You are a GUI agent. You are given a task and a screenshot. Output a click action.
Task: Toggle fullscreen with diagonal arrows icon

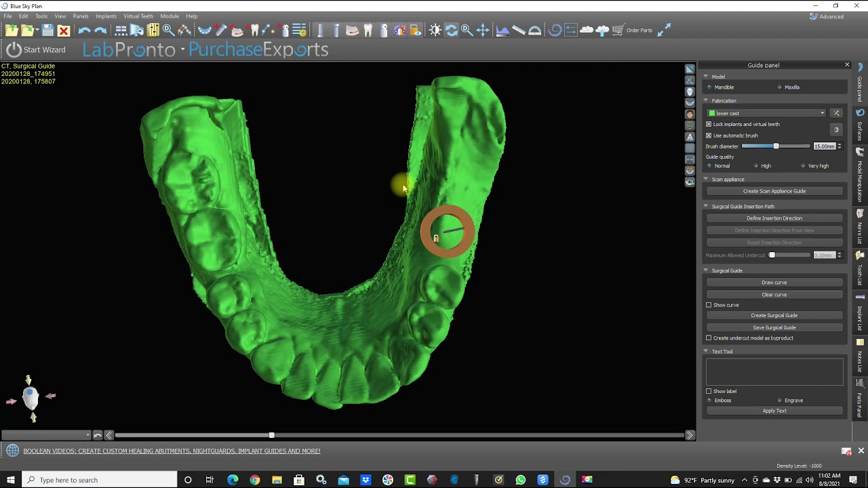tap(664, 30)
